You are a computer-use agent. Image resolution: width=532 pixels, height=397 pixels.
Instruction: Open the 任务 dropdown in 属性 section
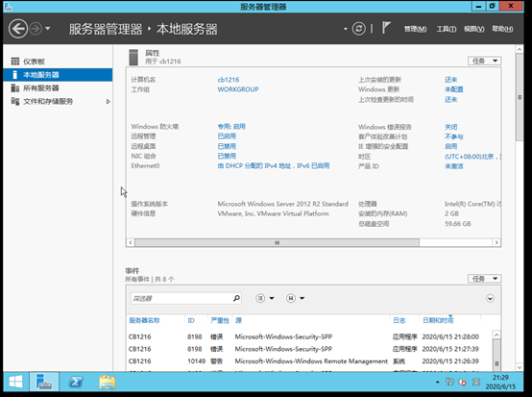point(484,61)
